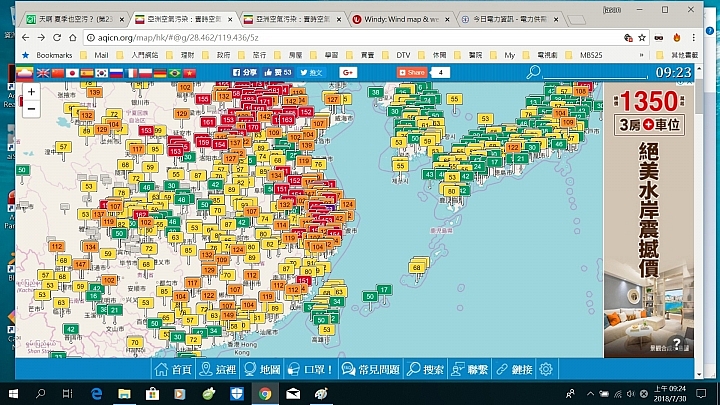The height and width of the screenshot is (405, 720).
Task: Show hidden system tray icons
Action: [591, 394]
